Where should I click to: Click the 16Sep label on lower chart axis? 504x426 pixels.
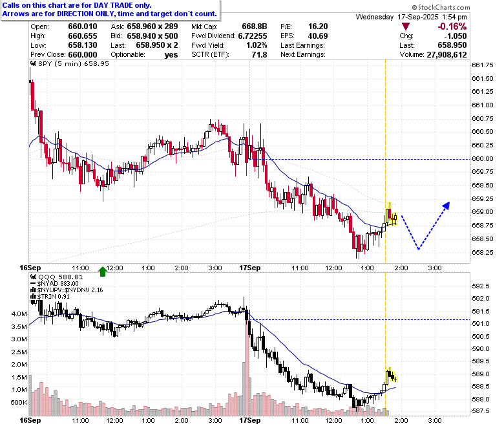pyautogui.click(x=30, y=420)
